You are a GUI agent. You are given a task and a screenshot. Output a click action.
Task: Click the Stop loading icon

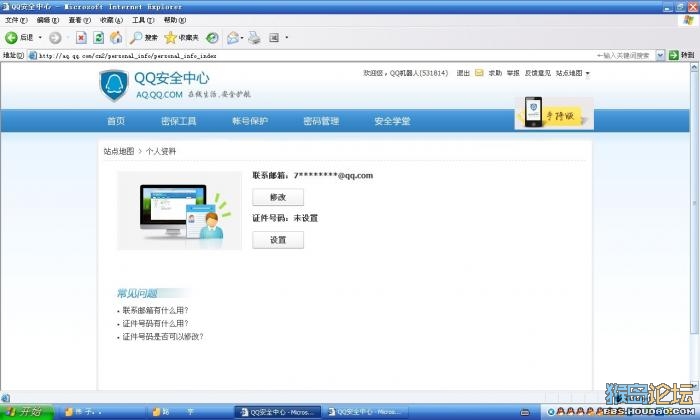pos(81,38)
